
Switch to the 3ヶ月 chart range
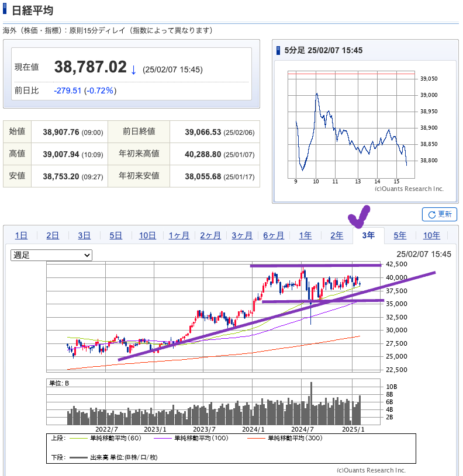pos(242,235)
